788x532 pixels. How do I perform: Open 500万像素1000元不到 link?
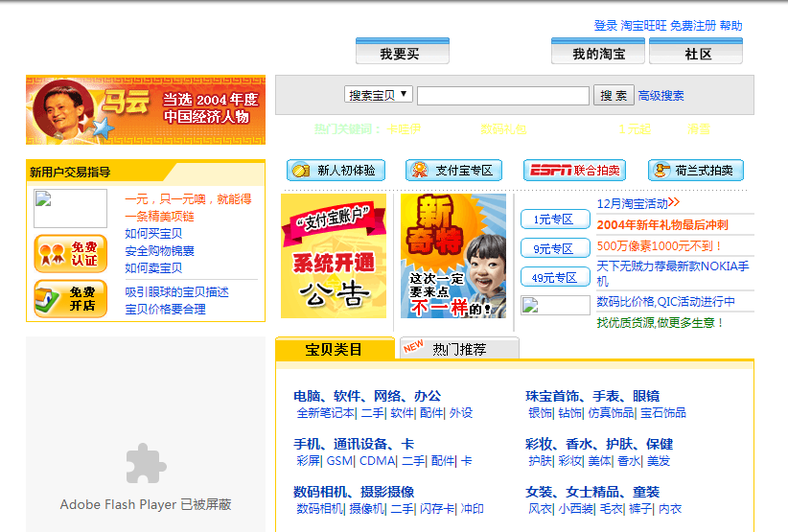pos(660,246)
